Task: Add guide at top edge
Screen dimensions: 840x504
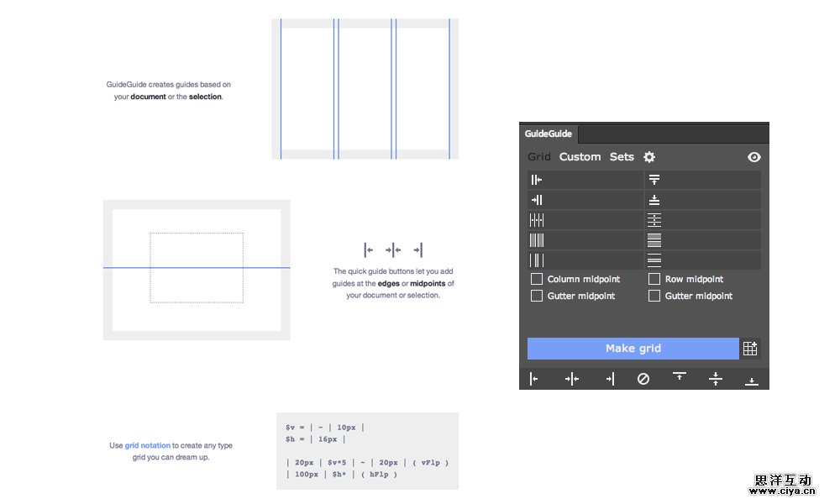Action: [679, 378]
